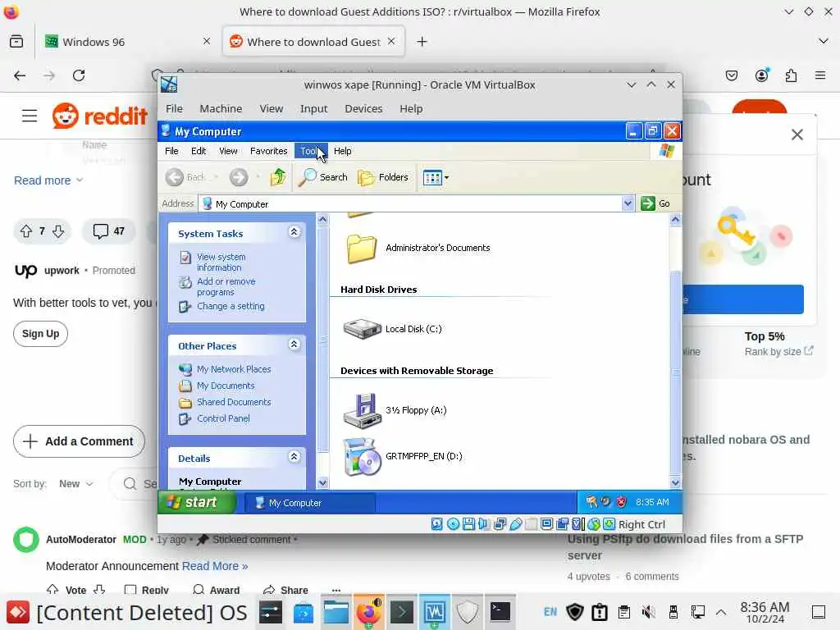Click Firefox account profile icon
This screenshot has width=840, height=630.
(762, 75)
